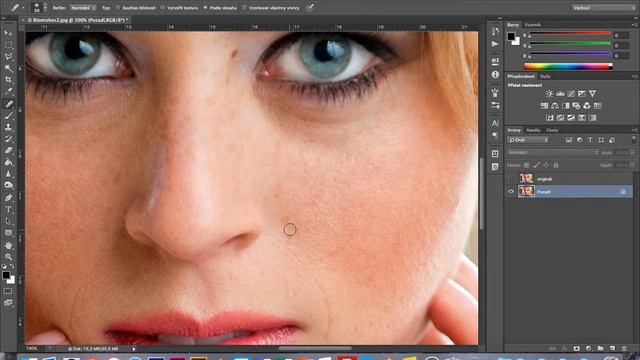This screenshot has width=640, height=360.
Task: Open the Actions panel play icon
Action: click(x=495, y=44)
